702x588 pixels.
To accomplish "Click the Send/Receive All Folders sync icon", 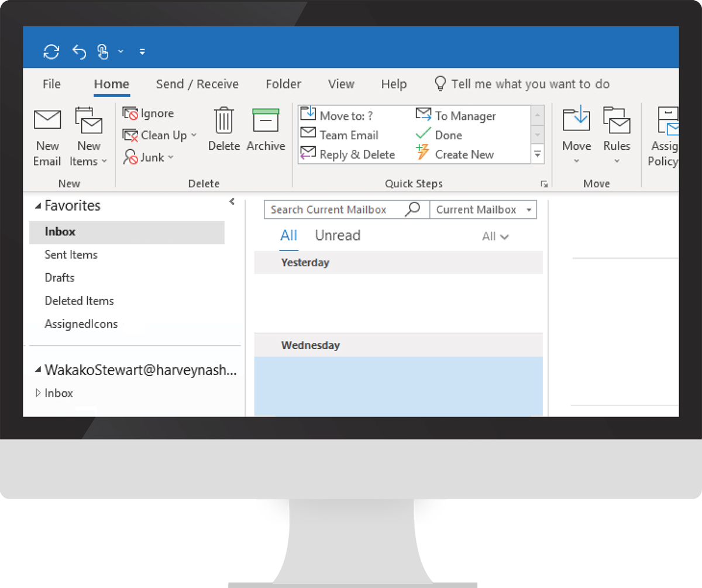I will (51, 52).
